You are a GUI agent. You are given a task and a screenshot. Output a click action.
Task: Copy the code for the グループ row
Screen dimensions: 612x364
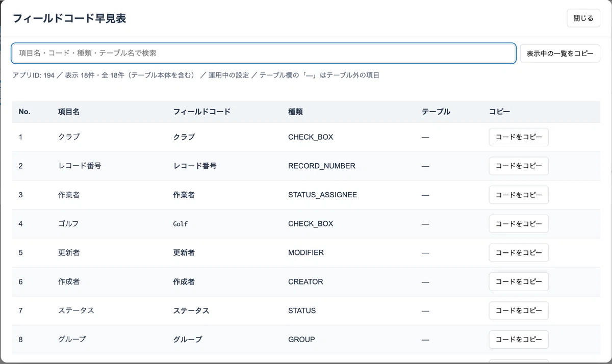tap(519, 340)
